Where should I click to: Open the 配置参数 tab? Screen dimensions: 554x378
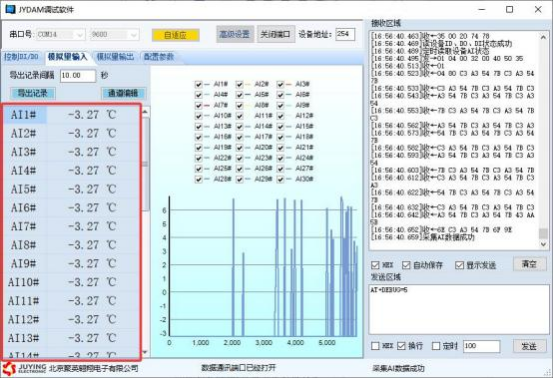(x=159, y=57)
